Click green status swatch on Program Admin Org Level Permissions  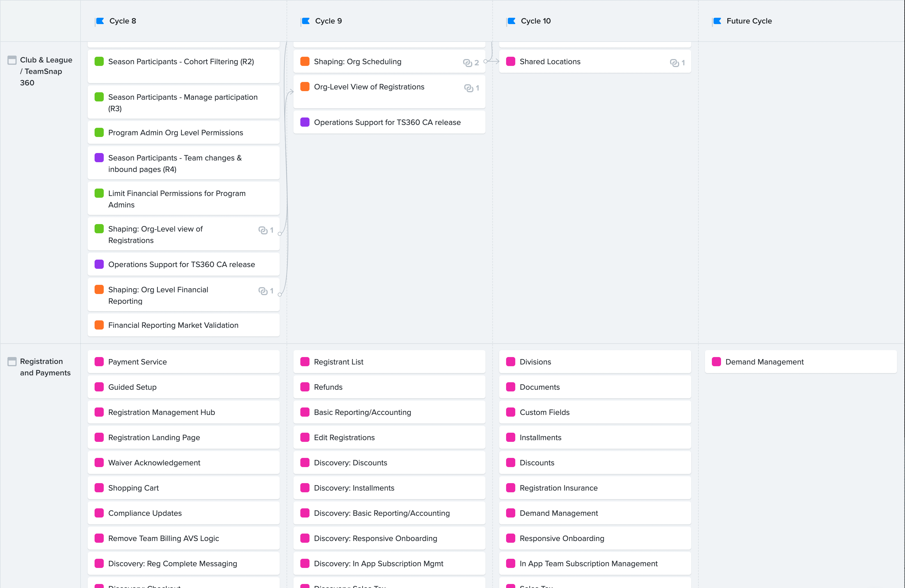(x=99, y=132)
